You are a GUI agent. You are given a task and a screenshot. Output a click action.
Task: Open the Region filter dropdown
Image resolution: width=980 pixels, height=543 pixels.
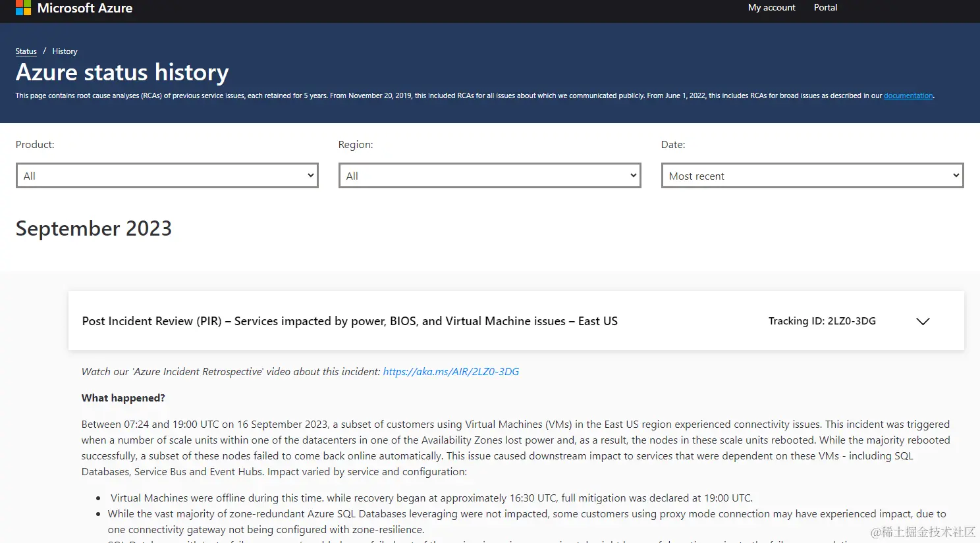[x=490, y=176]
